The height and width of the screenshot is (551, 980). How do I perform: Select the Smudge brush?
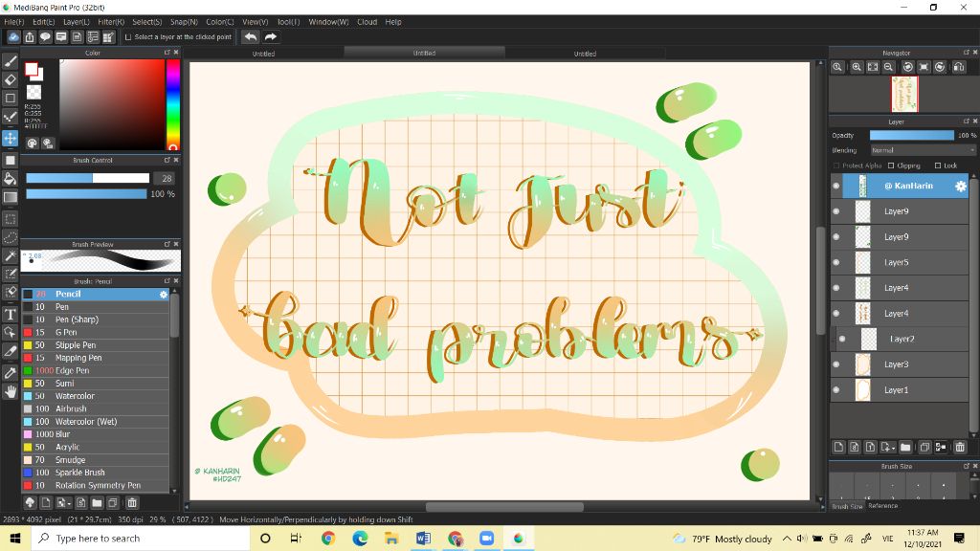pyautogui.click(x=96, y=460)
